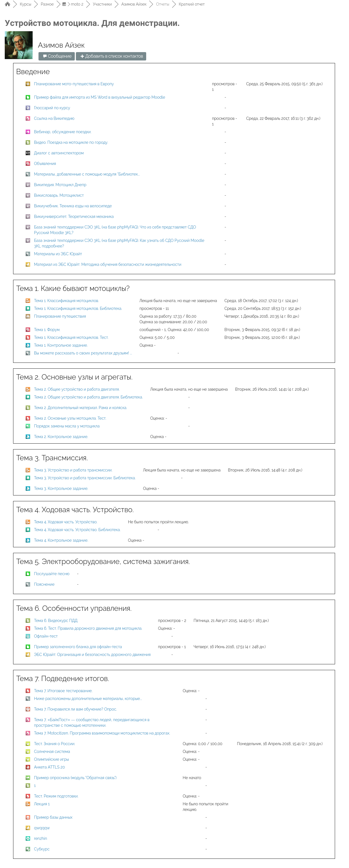
Task: Click the Глоссарий по курсу activity icon
Action: [x=28, y=108]
